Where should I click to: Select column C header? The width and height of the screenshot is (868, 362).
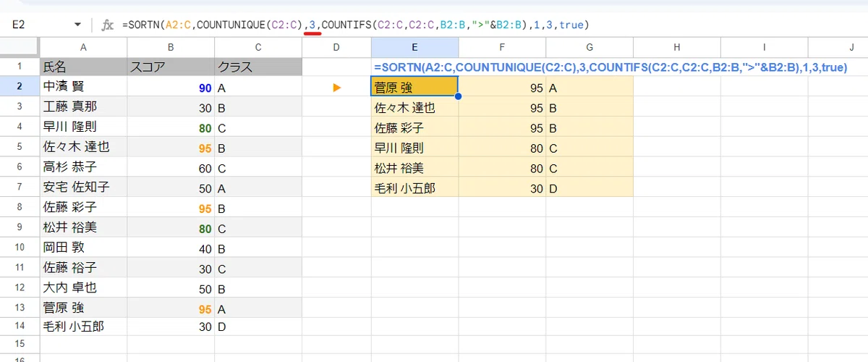(x=258, y=47)
